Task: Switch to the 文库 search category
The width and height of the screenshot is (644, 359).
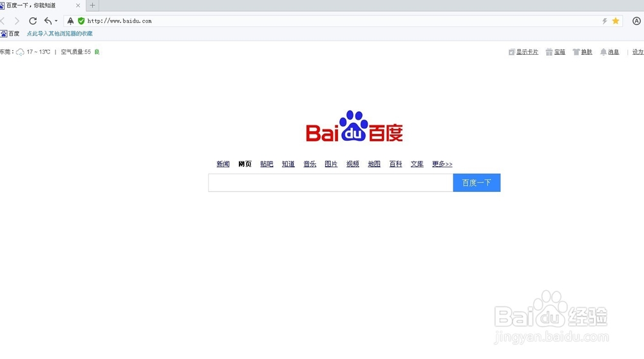Action: tap(417, 164)
